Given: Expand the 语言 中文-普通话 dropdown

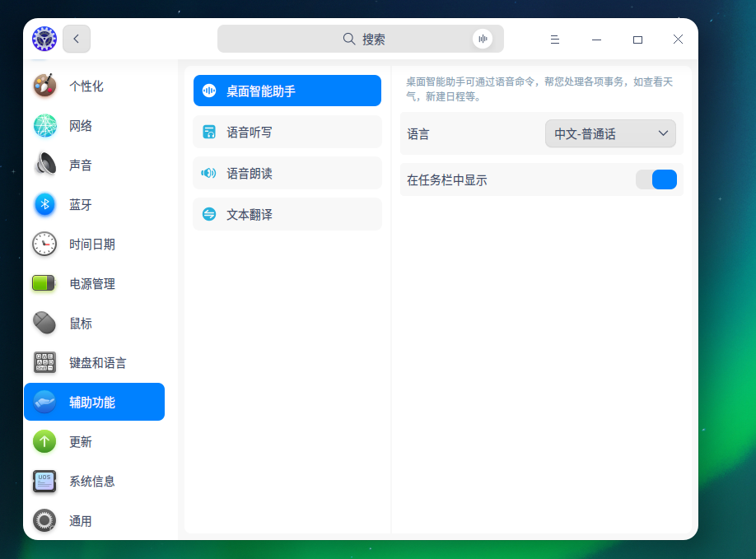Looking at the screenshot, I should pyautogui.click(x=610, y=133).
